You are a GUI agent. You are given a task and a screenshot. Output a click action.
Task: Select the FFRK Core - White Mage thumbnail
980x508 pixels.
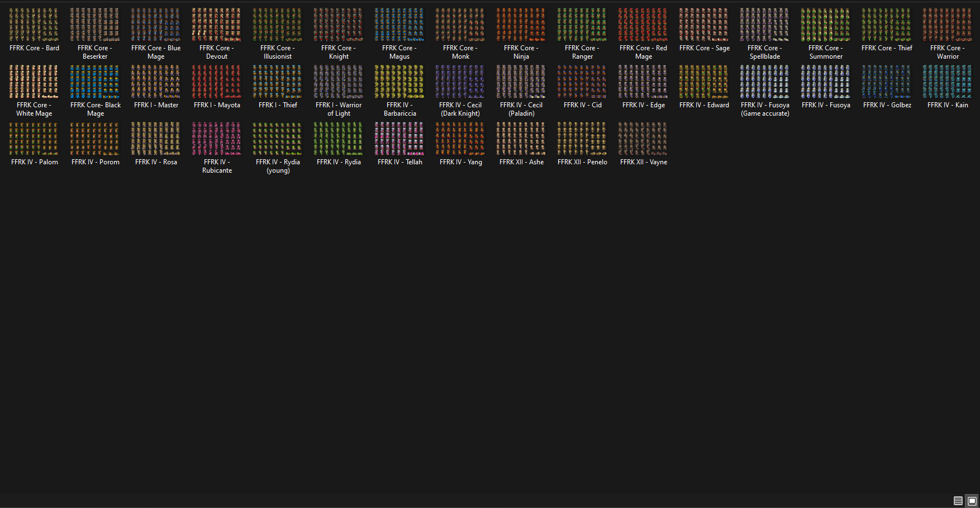tap(34, 82)
